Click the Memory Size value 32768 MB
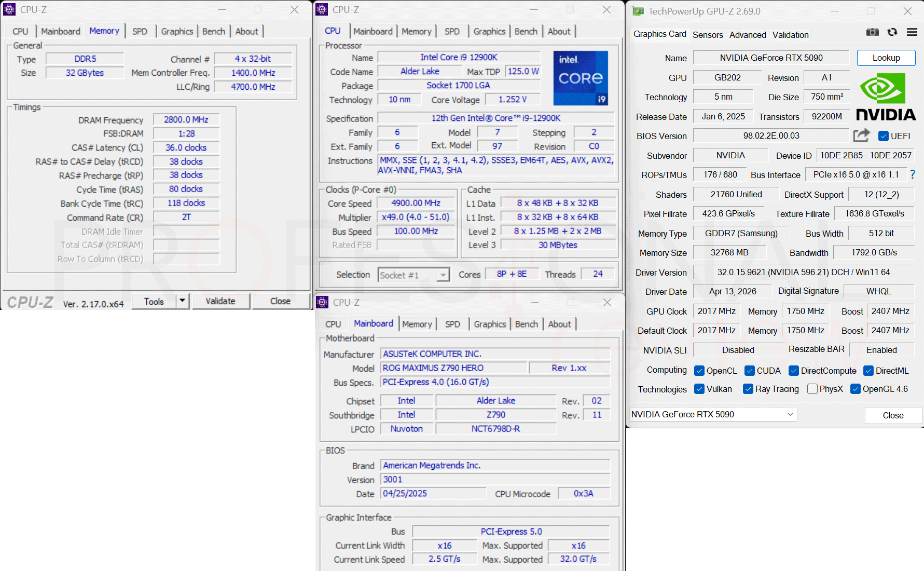Screen dimensions: 924x571 729,253
